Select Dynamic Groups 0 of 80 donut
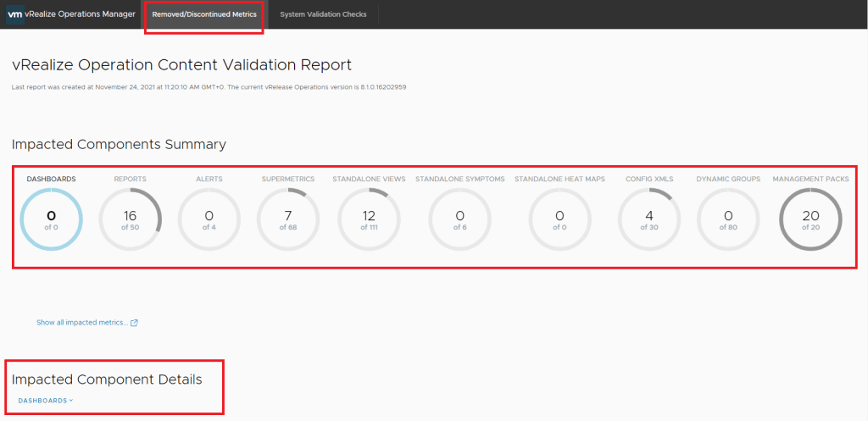The height and width of the screenshot is (421, 868). pyautogui.click(x=728, y=219)
